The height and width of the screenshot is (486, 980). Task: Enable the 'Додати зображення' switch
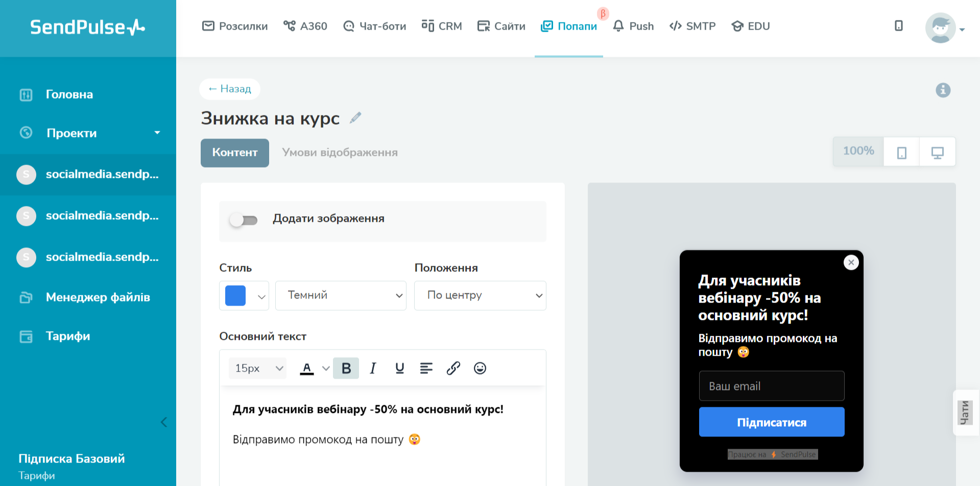tap(244, 220)
